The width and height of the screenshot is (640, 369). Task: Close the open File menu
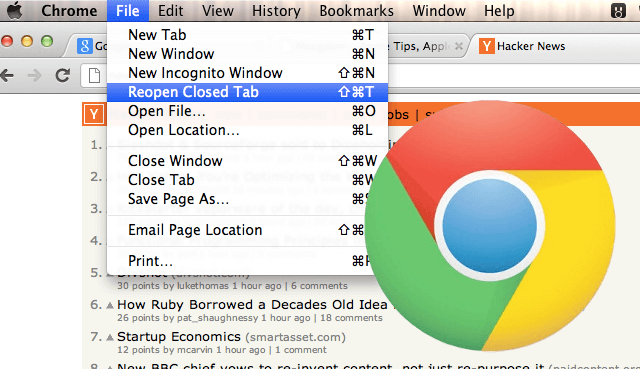(128, 11)
